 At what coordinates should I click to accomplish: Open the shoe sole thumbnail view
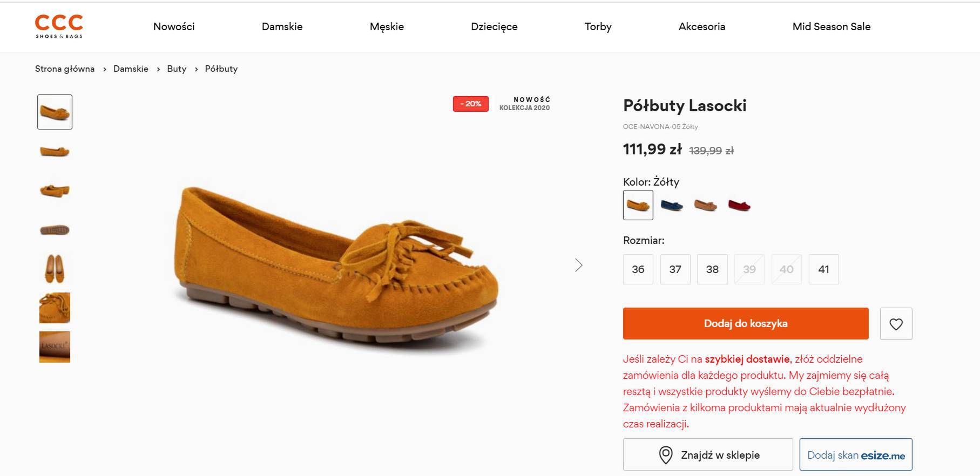[x=55, y=230]
